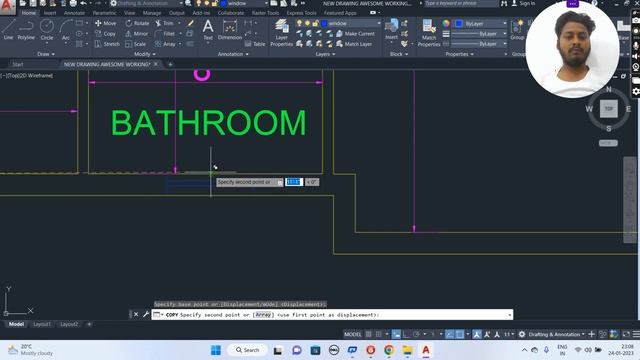Image resolution: width=640 pixels, height=360 pixels.
Task: Click the dynamic input distance field
Action: (x=294, y=182)
